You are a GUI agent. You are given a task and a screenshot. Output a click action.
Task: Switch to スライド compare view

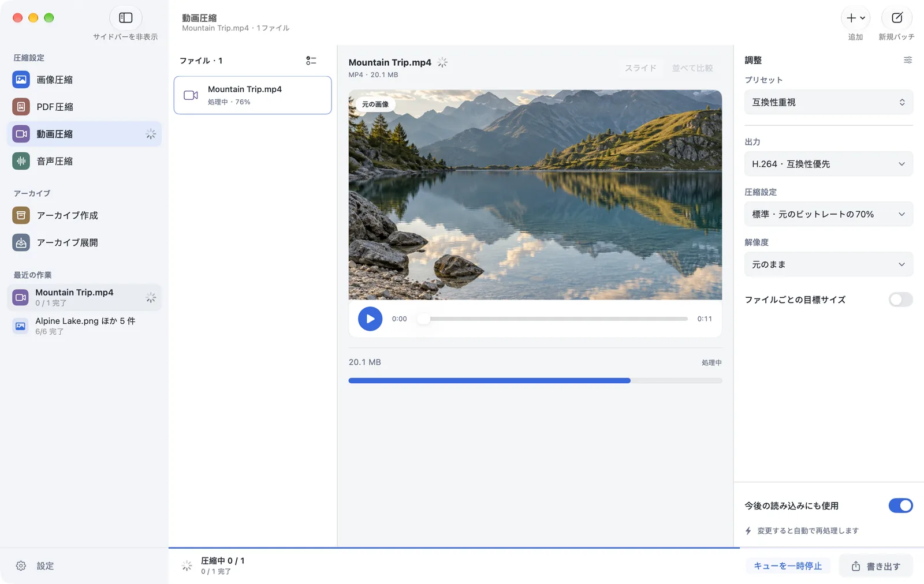(x=640, y=68)
